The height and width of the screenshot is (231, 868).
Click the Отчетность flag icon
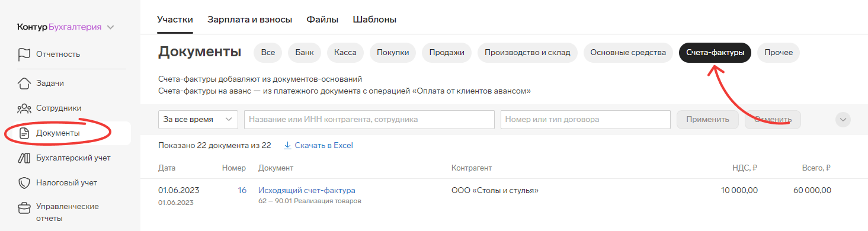24,54
